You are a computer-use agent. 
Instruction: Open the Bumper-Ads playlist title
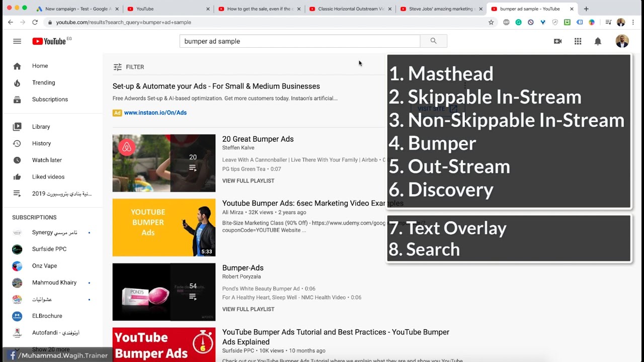point(243,268)
